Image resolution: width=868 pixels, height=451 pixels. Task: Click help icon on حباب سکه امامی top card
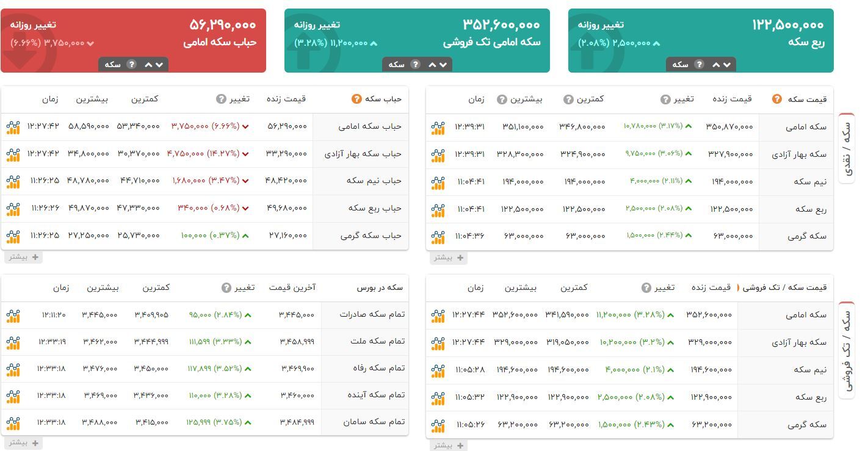pos(131,64)
